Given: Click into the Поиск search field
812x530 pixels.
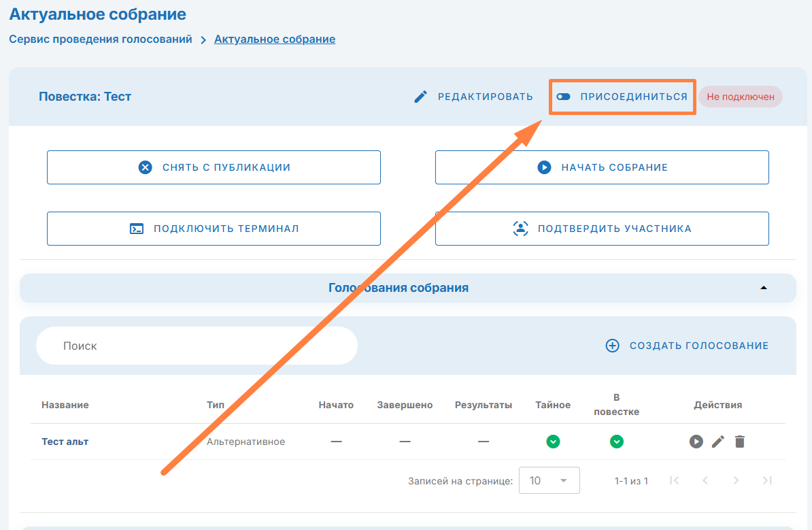Looking at the screenshot, I should (197, 346).
